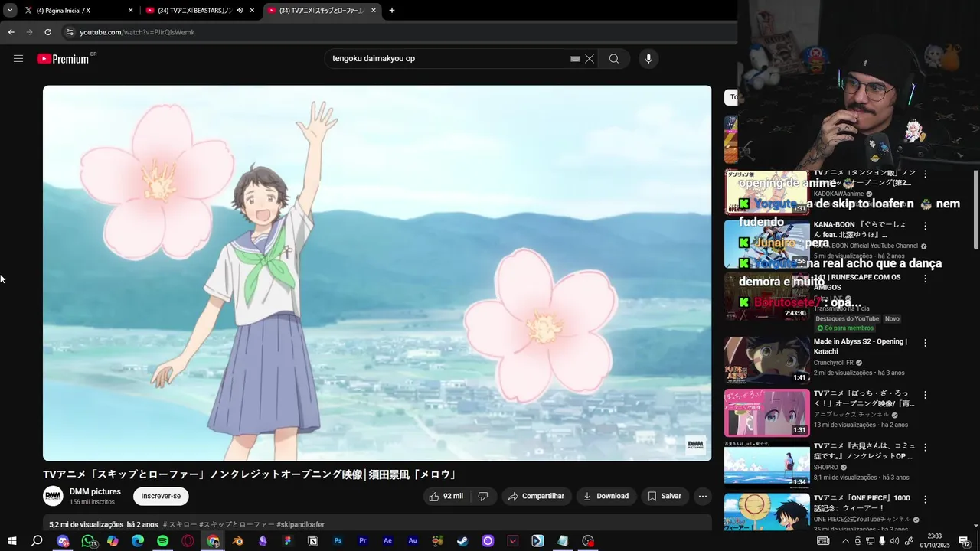Open DMM pictures channel name link
The image size is (980, 551).
click(95, 491)
